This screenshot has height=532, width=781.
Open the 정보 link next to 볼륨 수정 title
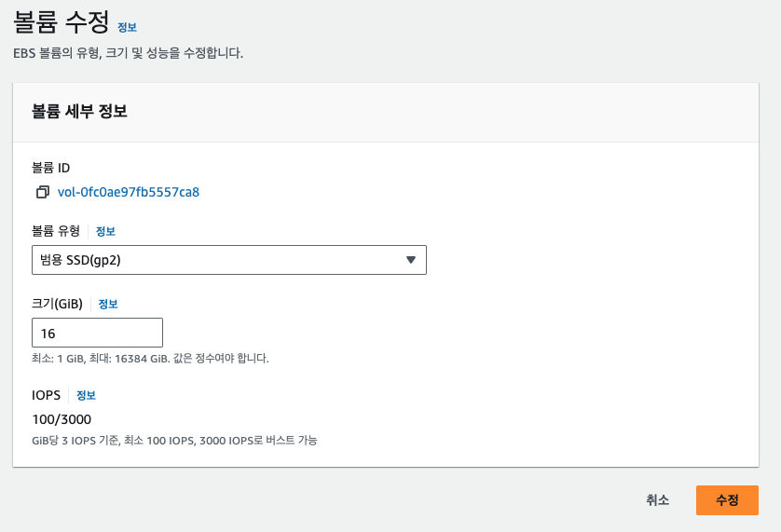[127, 27]
